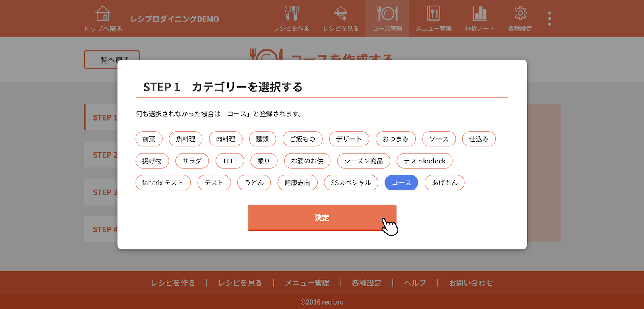Open the 各種設定 gear icon

tap(520, 14)
